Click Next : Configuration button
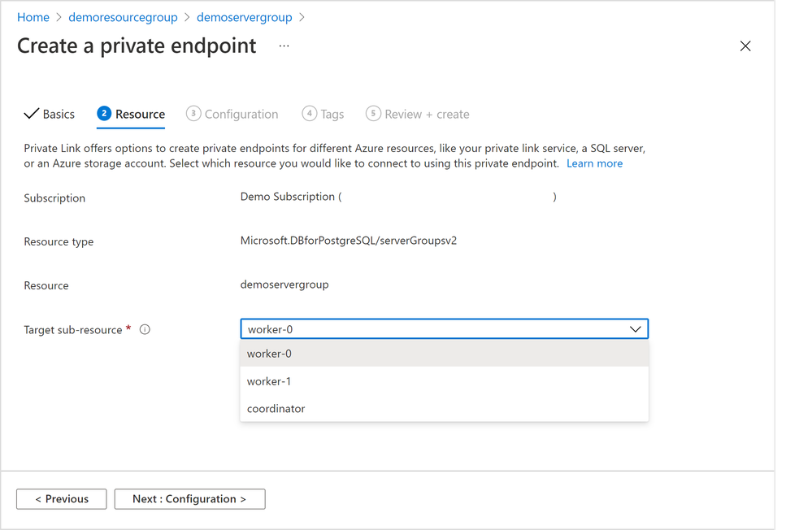Screen dimensions: 812x530 (189, 499)
